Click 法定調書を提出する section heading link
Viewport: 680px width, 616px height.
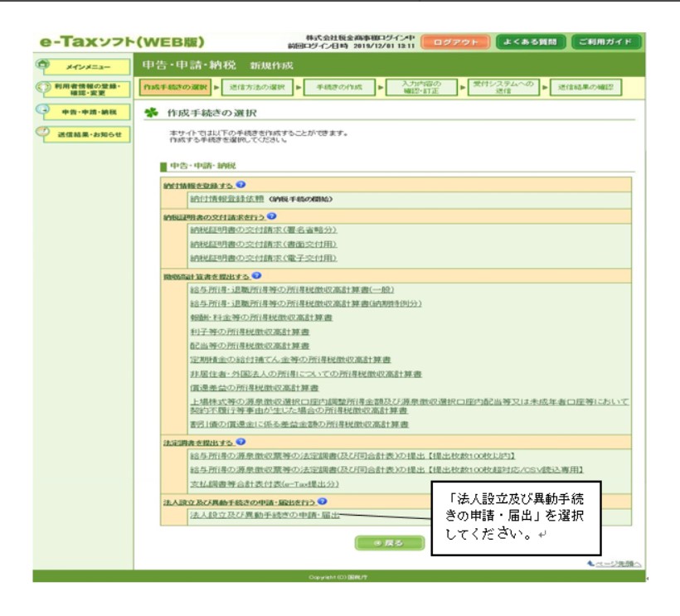[x=199, y=443]
